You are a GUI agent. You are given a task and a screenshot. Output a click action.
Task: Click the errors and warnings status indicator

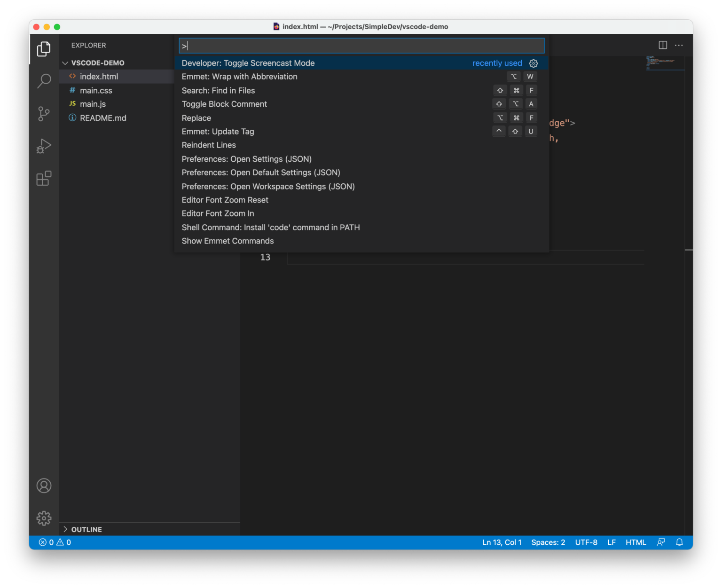[x=55, y=542]
